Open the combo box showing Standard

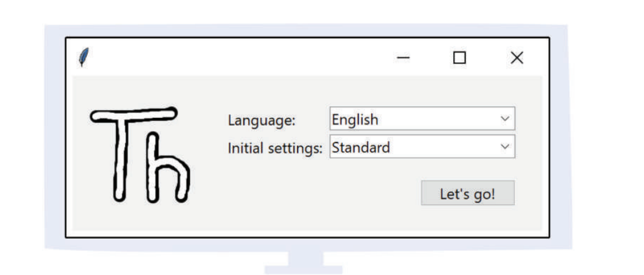(421, 147)
